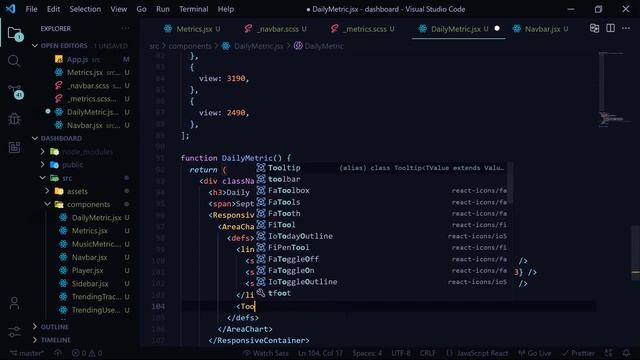This screenshot has height=360, width=640.
Task: Select FaToolbox suggestion
Action: (382, 191)
